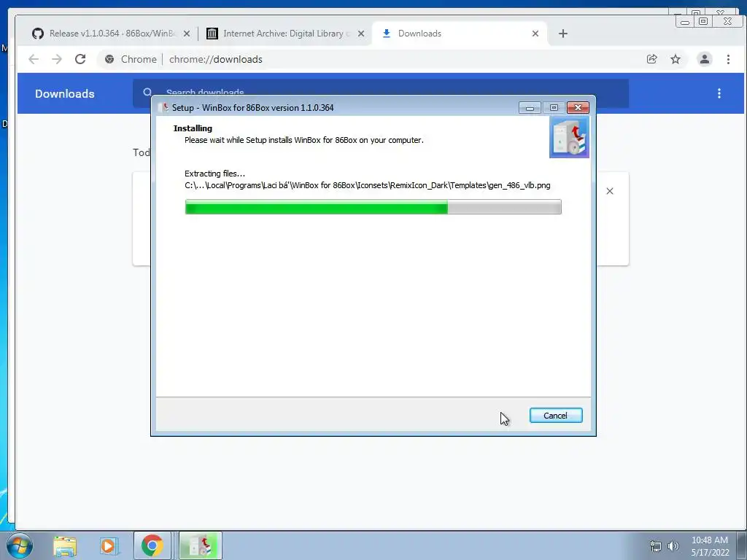Click the Search downloads field
This screenshot has height=560, width=747.
(x=381, y=93)
